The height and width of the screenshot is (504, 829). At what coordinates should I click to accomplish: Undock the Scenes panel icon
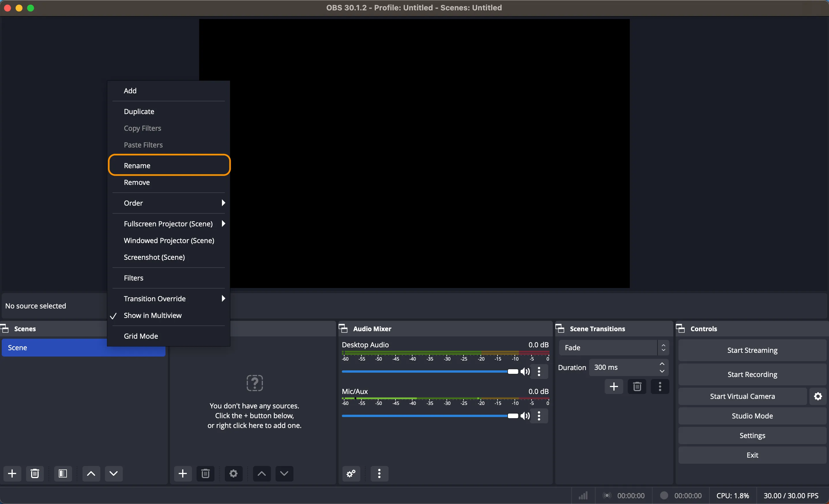pyautogui.click(x=5, y=329)
